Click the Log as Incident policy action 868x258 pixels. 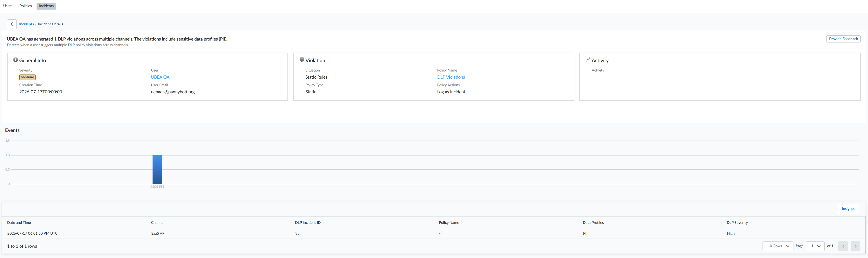click(451, 92)
